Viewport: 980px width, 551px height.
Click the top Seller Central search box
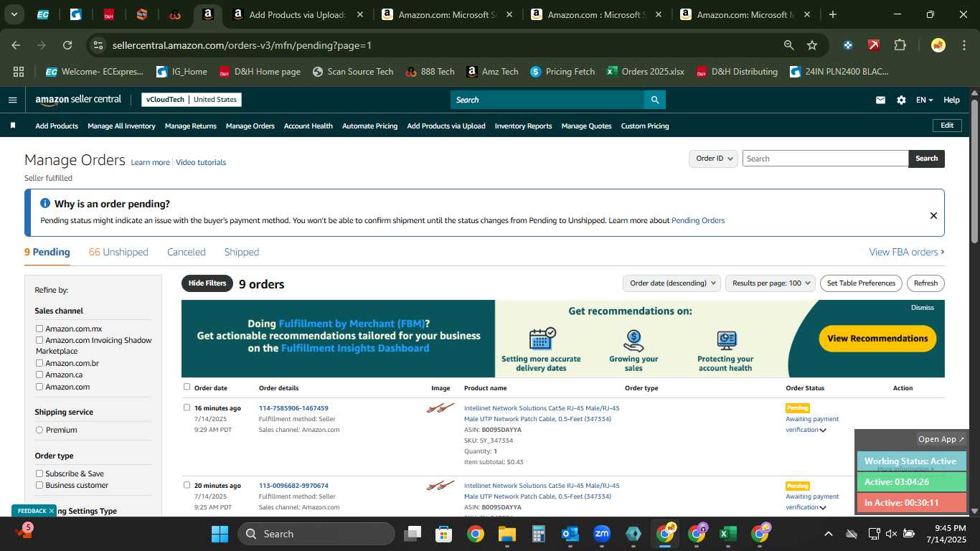pos(547,100)
